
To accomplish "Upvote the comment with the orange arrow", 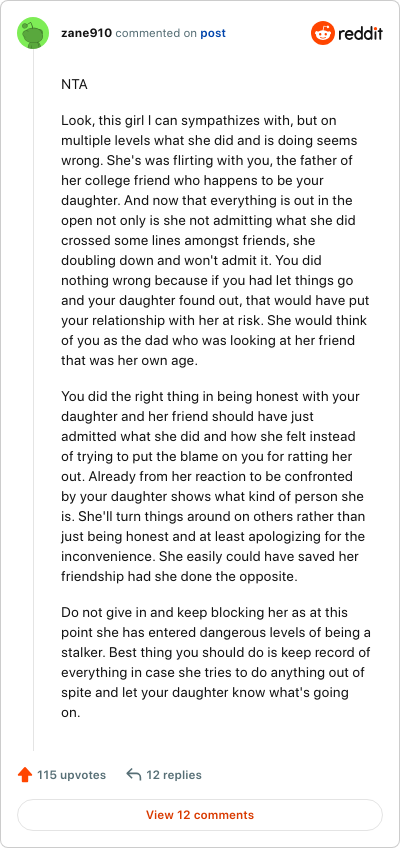I will click(x=25, y=775).
